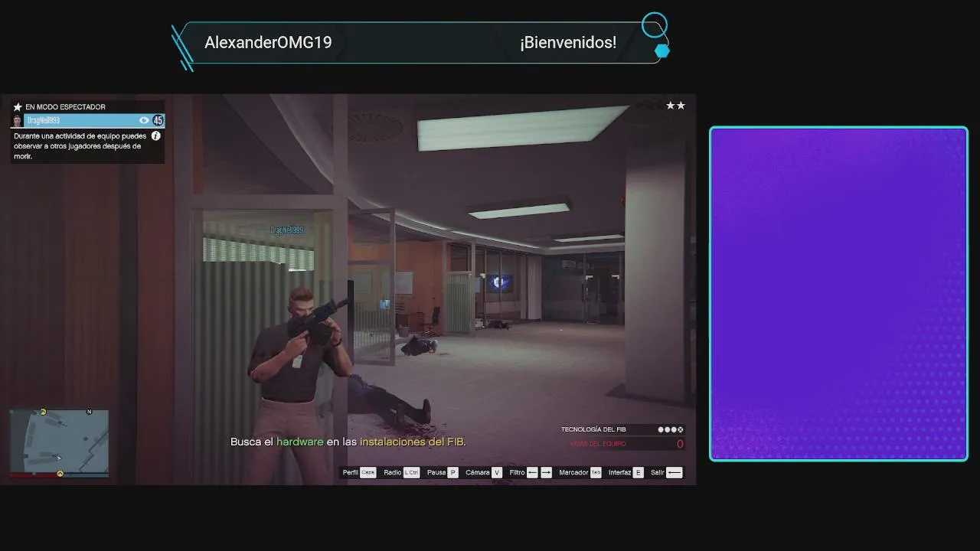Click the Interfaz label
Screen dimensions: 980x551
(620, 473)
